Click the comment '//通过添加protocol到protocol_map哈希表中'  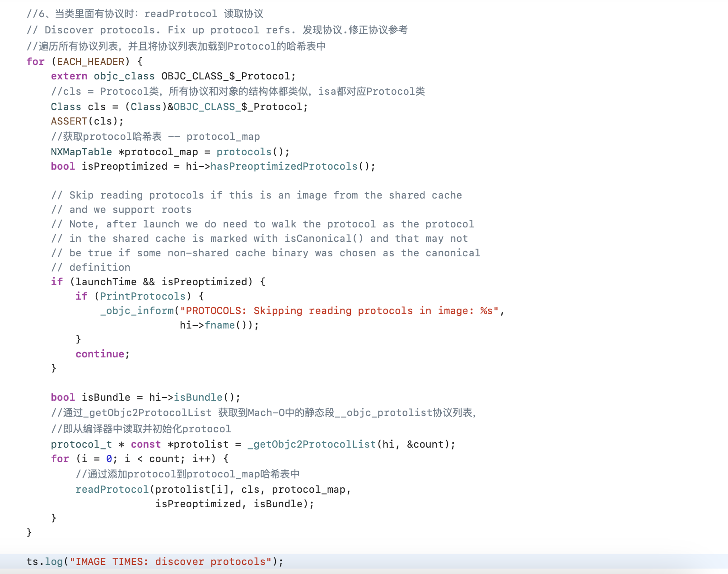click(x=187, y=474)
